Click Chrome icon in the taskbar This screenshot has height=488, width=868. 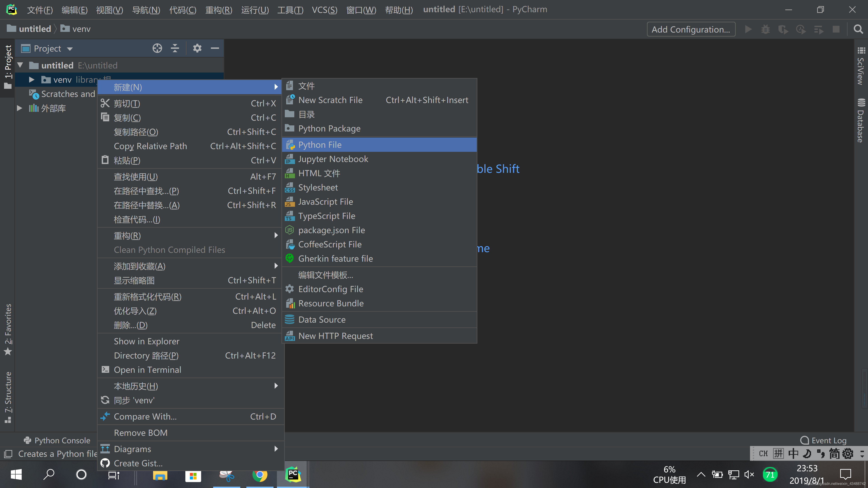coord(260,475)
